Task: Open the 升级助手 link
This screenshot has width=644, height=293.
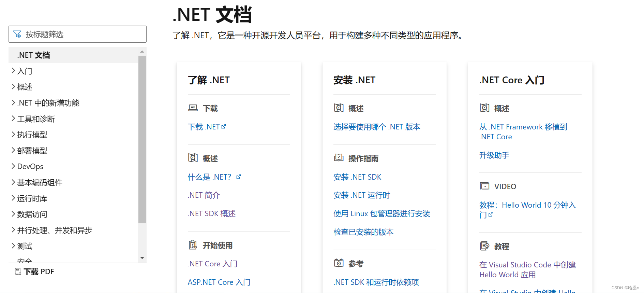Action: coord(494,155)
